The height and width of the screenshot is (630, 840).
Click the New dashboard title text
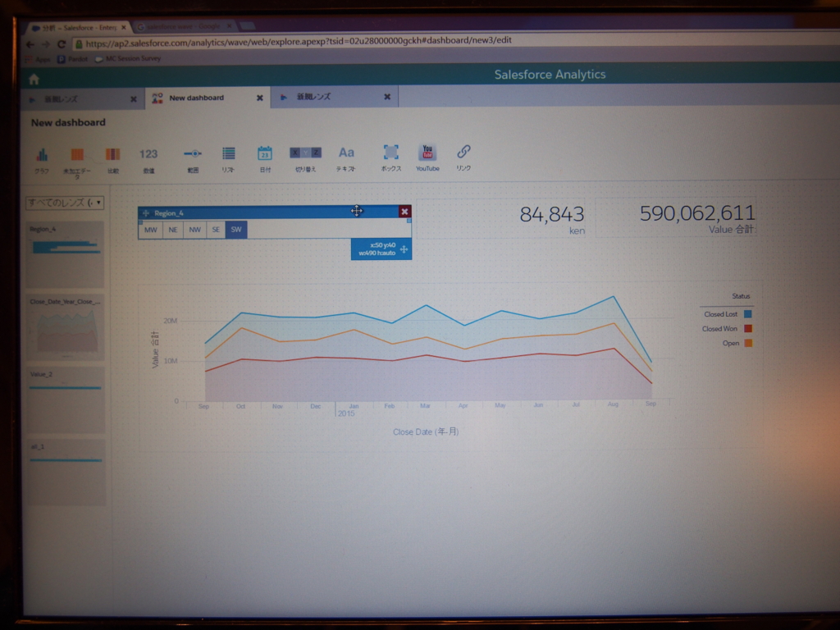point(68,123)
